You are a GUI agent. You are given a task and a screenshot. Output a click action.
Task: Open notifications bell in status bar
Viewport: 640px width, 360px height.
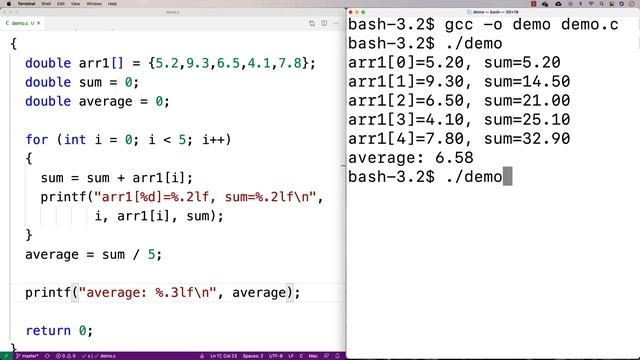[338, 356]
